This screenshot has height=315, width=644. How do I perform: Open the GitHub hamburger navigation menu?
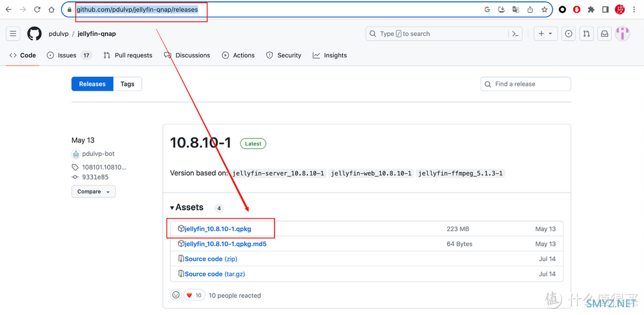tap(13, 33)
